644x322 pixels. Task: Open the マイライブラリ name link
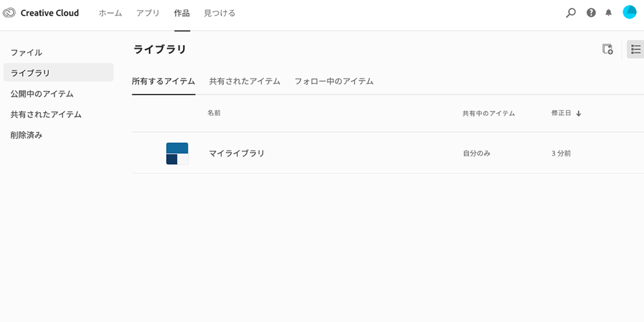(236, 154)
